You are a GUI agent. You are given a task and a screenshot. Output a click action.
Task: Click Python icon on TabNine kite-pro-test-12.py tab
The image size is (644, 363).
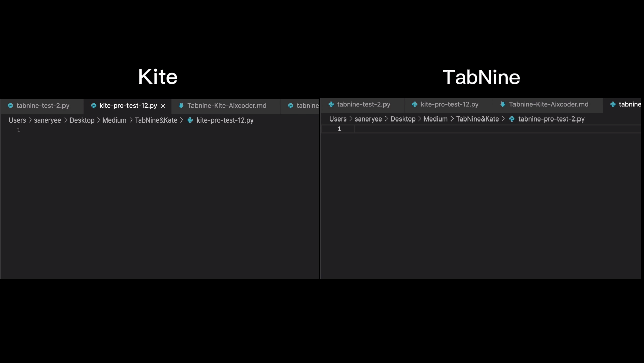pos(414,104)
